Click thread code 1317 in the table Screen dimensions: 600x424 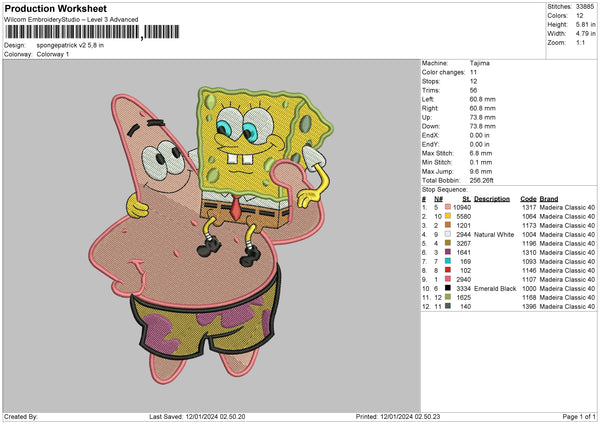click(529, 207)
